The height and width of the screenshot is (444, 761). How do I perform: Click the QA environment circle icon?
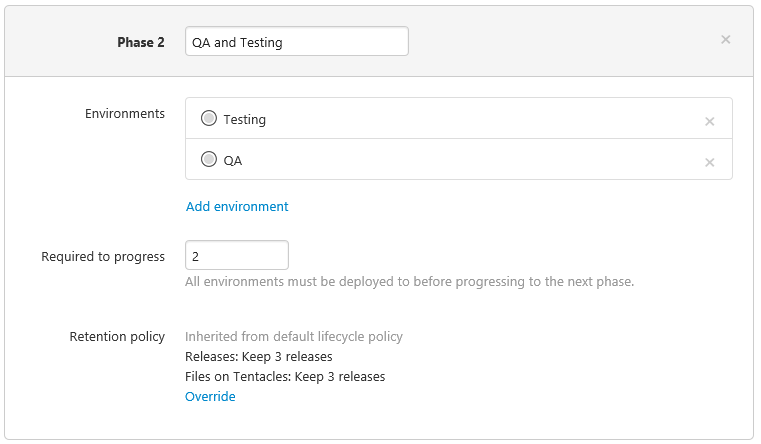click(x=209, y=159)
